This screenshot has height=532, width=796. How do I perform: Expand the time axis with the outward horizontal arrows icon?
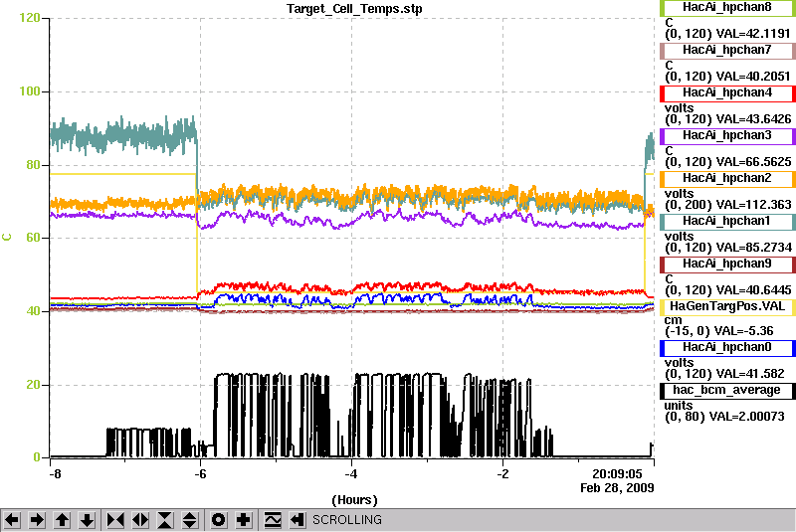pos(140,520)
